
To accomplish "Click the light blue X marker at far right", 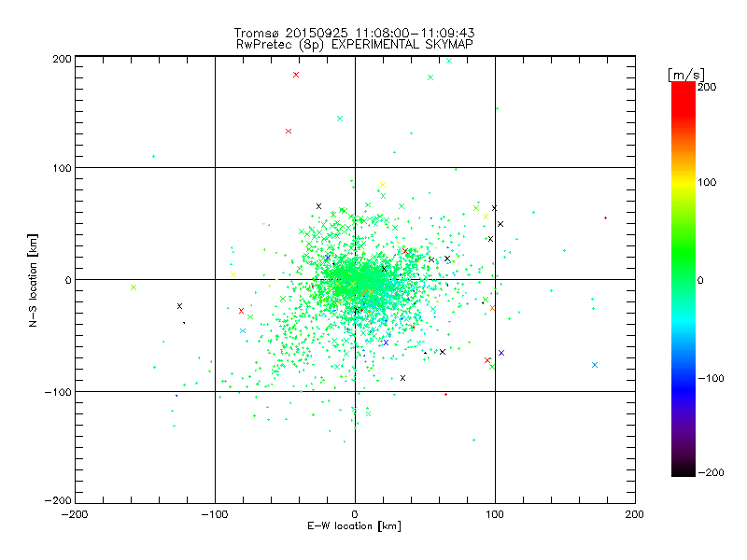I will pyautogui.click(x=595, y=365).
